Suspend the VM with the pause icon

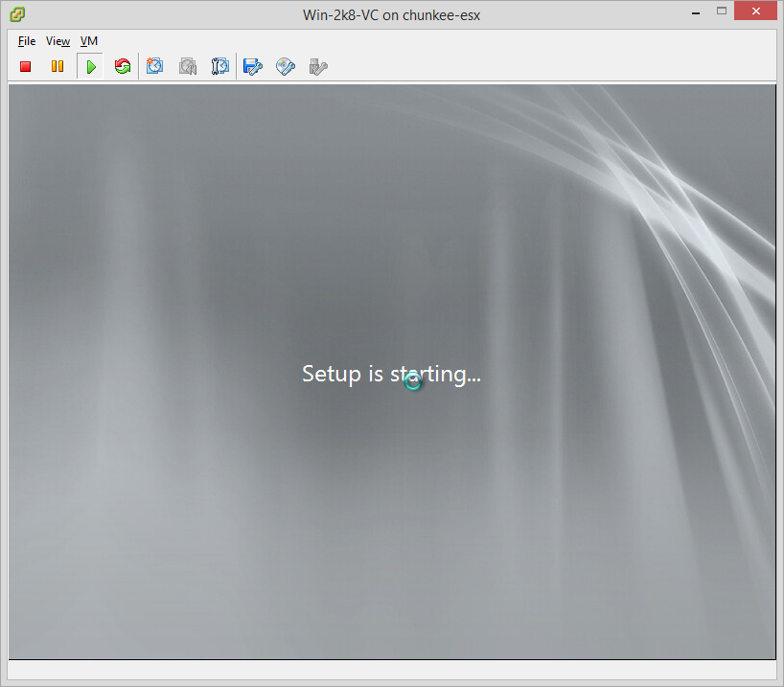click(58, 66)
